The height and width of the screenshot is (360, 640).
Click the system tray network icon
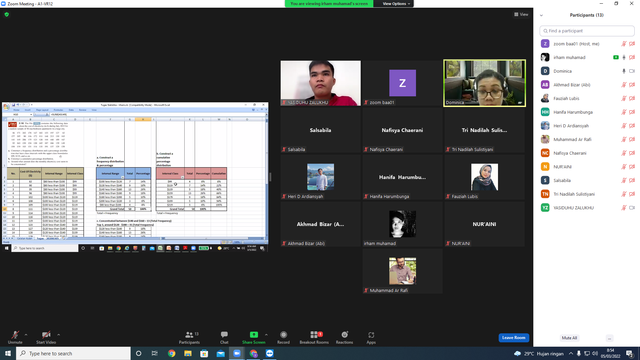tap(587, 353)
